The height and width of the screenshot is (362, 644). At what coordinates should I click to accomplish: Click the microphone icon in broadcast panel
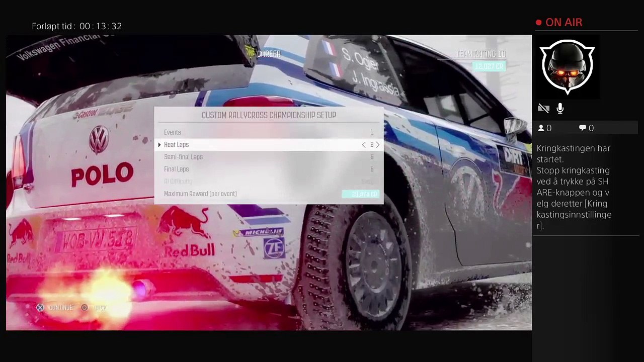(560, 108)
